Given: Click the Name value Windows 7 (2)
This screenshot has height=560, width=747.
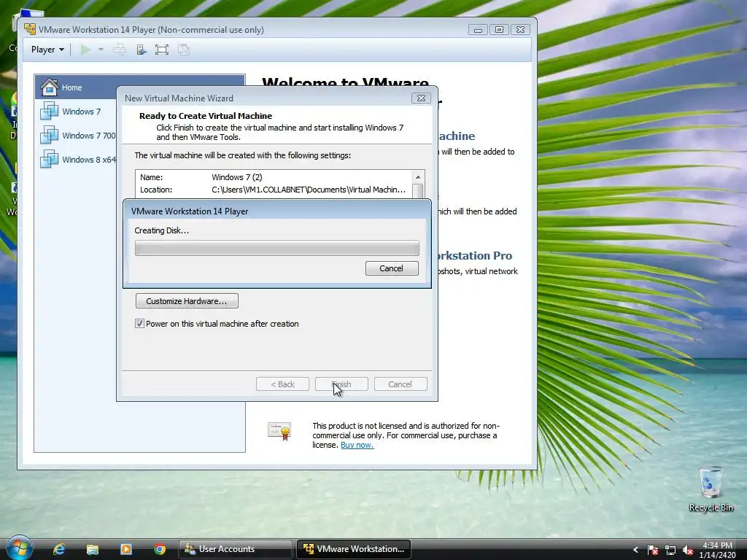Looking at the screenshot, I should [x=237, y=177].
